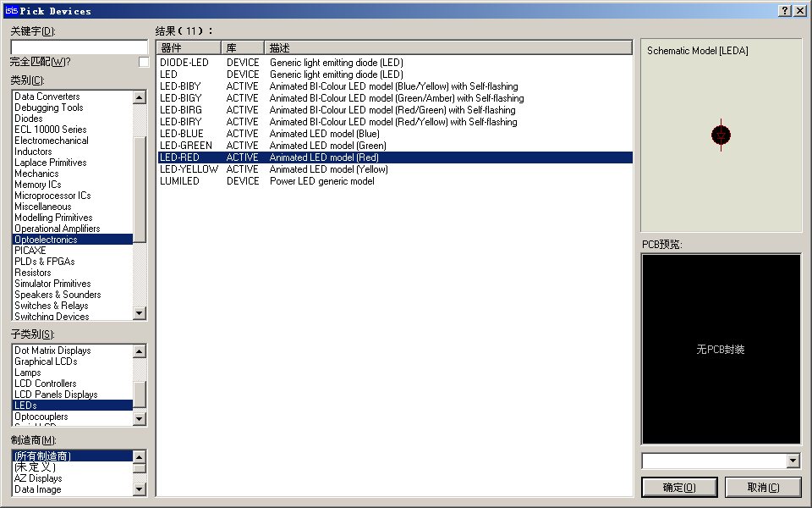Sort by the 库 column header

click(x=243, y=47)
